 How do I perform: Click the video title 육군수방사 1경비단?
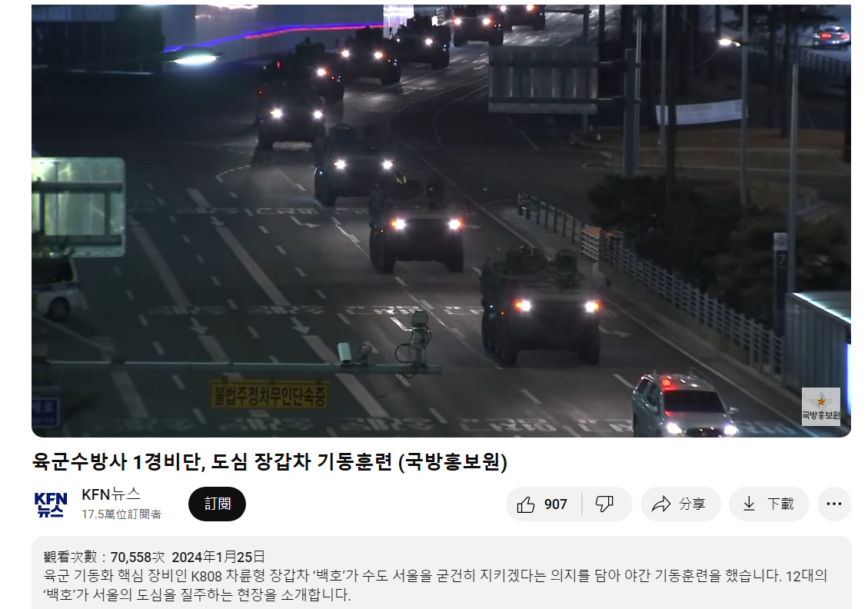[270, 461]
